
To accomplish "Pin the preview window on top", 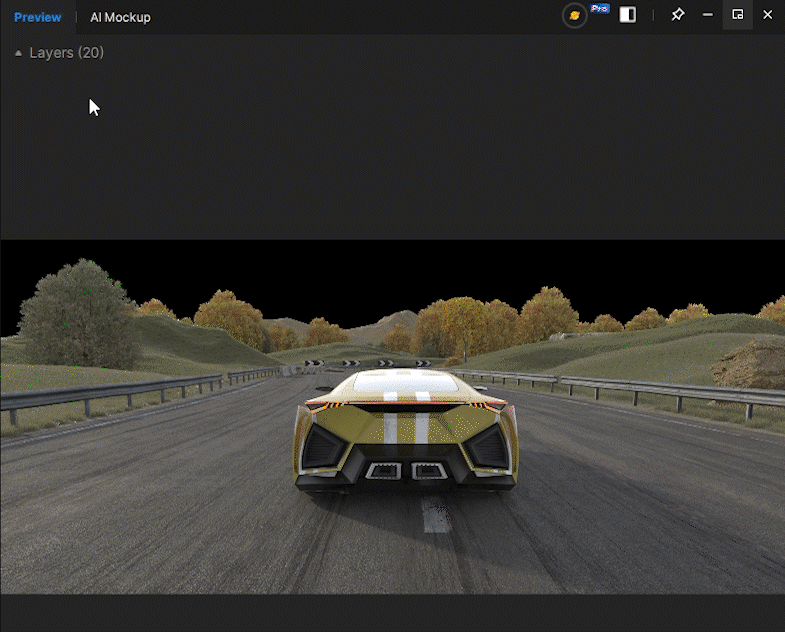I will [x=677, y=15].
